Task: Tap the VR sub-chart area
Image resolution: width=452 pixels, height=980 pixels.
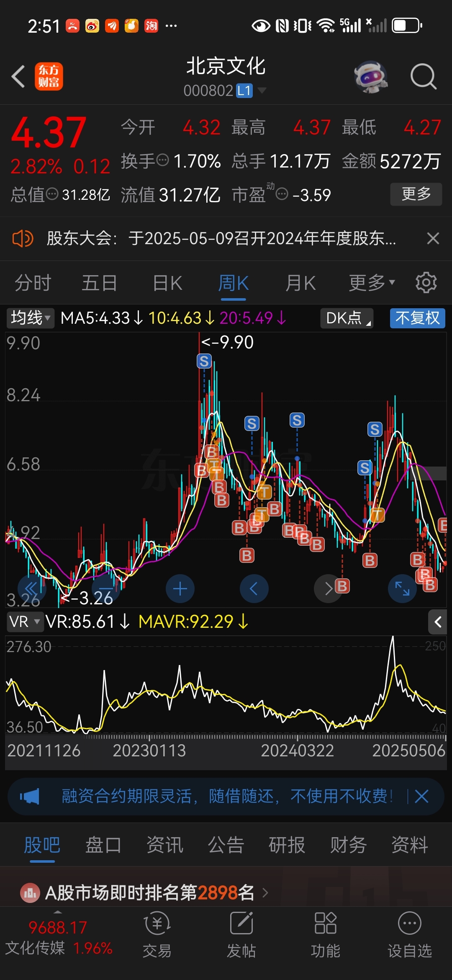Action: coord(226,686)
